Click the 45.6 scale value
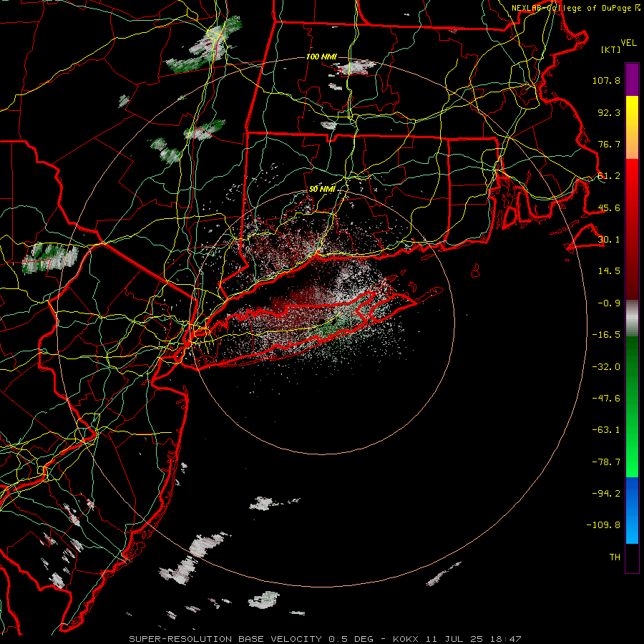644x644 pixels. click(x=609, y=208)
